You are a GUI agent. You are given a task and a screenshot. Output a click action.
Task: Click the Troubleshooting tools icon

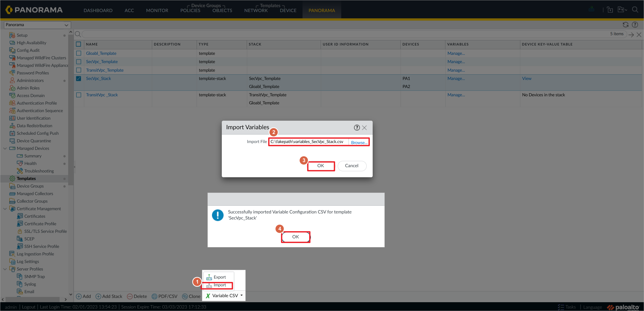(20, 171)
